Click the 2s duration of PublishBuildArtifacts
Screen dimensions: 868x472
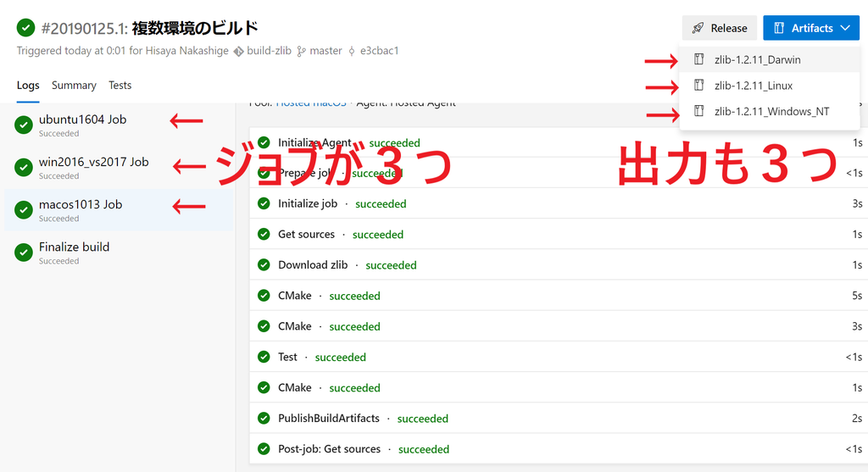(857, 419)
